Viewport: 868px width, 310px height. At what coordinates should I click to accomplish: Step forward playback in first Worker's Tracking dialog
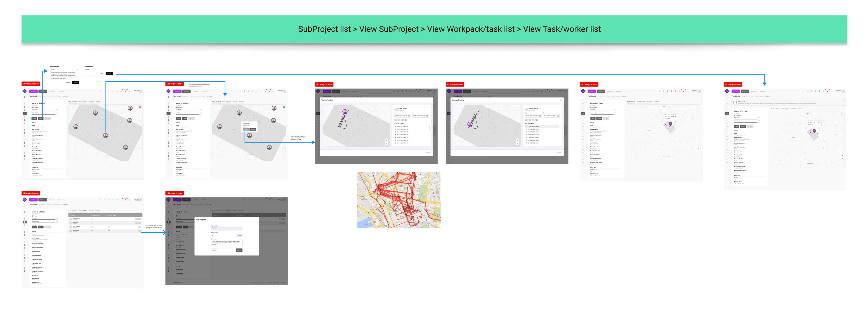(x=402, y=120)
